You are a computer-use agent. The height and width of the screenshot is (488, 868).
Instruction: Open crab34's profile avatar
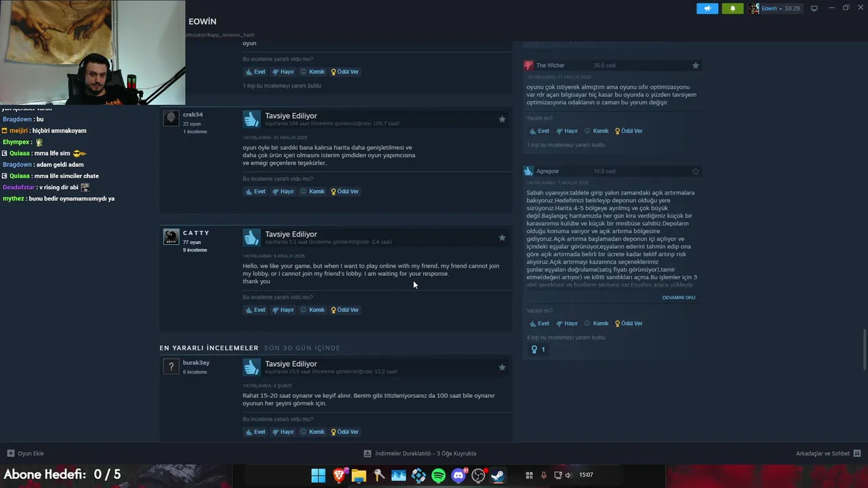click(171, 118)
